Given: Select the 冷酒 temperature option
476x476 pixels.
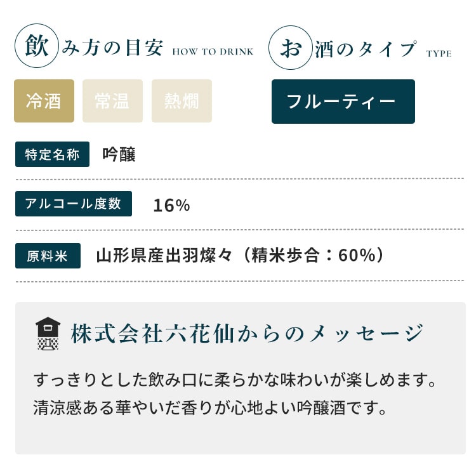Looking at the screenshot, I should (x=44, y=101).
